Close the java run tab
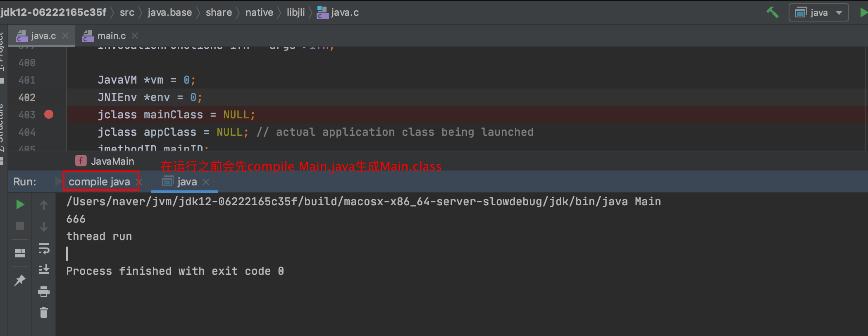Image resolution: width=868 pixels, height=336 pixels. 206,182
